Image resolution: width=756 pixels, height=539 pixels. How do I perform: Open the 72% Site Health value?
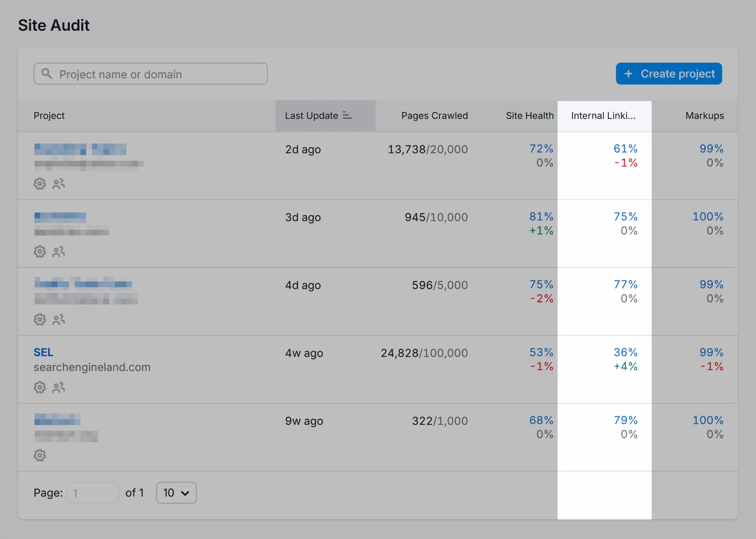[541, 149]
